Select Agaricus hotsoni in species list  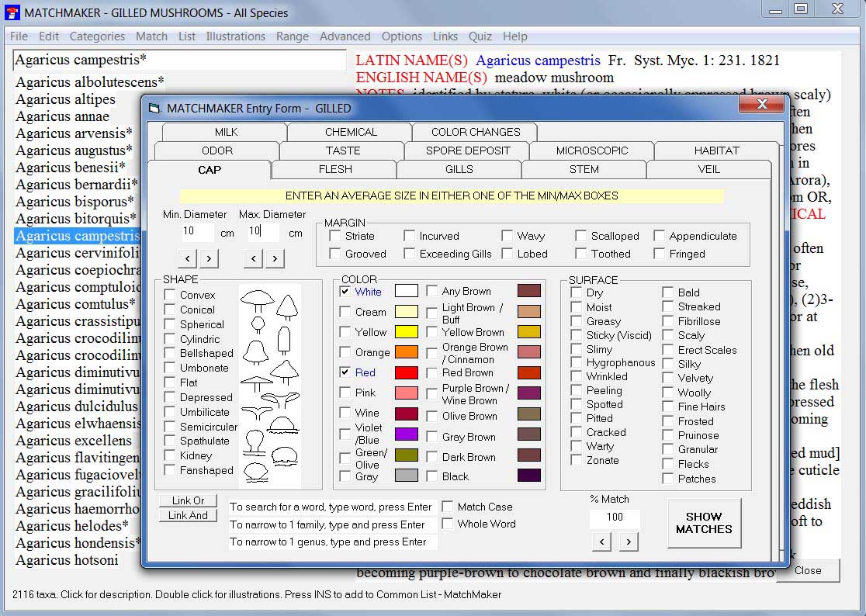pyautogui.click(x=67, y=560)
